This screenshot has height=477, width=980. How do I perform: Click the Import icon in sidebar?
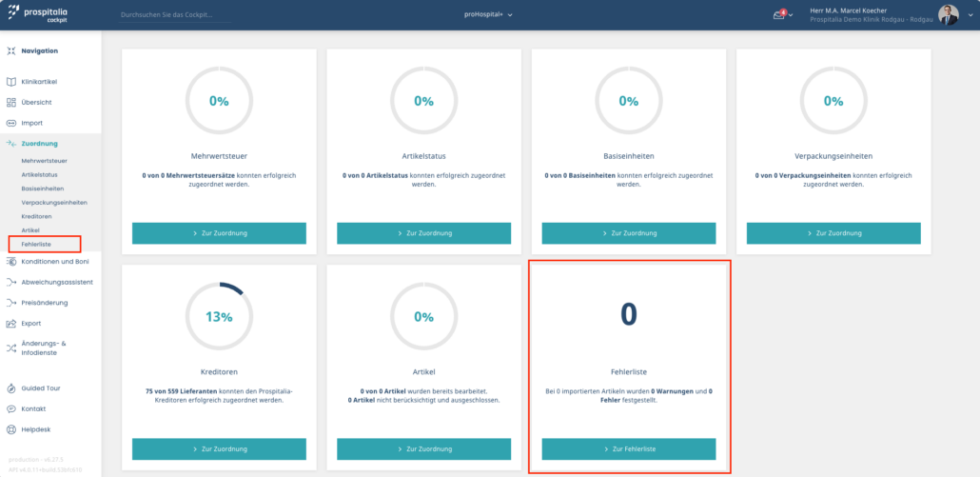tap(10, 123)
